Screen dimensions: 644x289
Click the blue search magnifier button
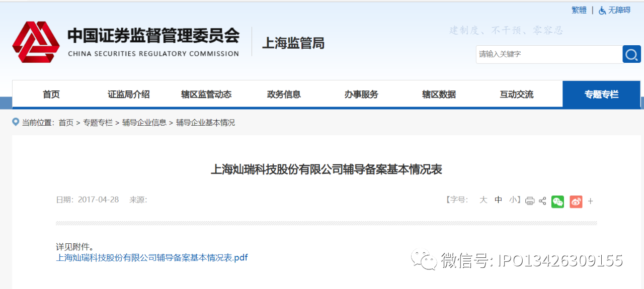tap(631, 54)
